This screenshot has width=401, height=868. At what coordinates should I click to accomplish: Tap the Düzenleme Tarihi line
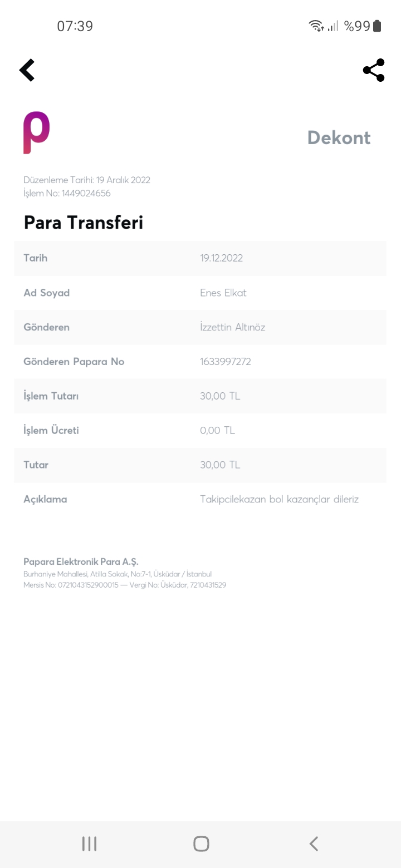click(x=87, y=180)
